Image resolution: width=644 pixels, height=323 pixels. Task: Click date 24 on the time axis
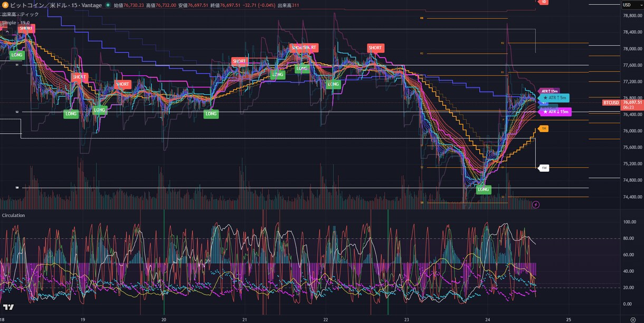(488, 319)
